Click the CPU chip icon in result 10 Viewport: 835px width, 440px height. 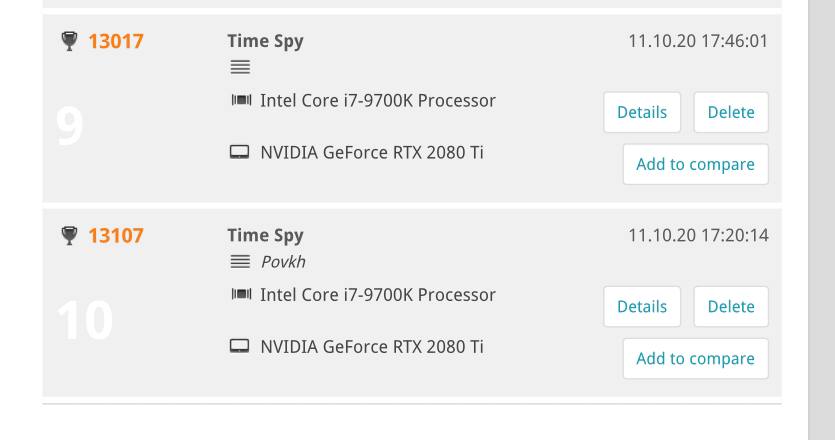241,294
